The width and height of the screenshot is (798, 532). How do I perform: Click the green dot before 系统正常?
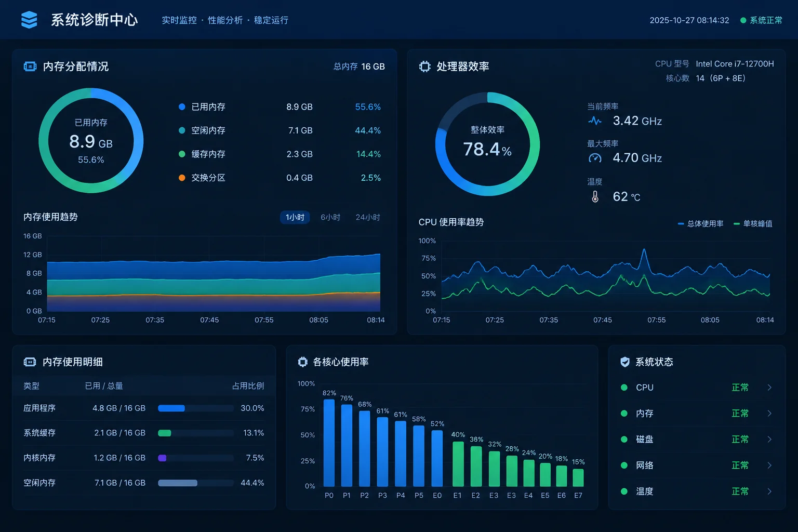tap(743, 20)
